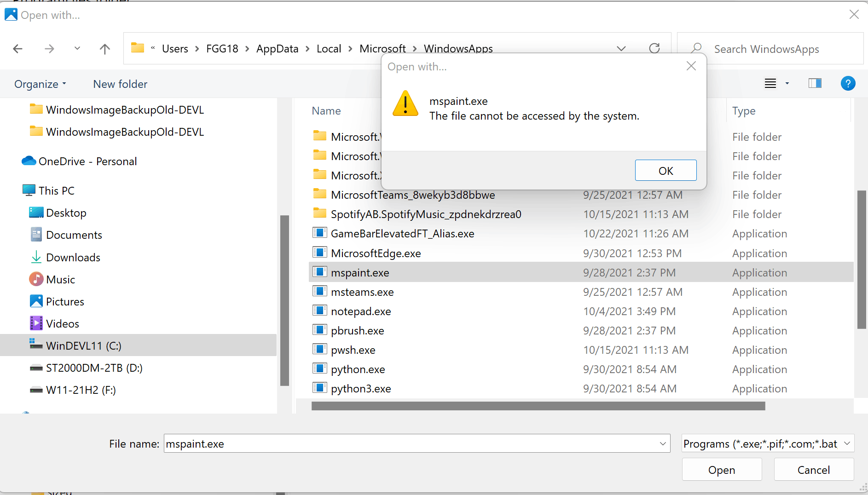Select OneDrive - Personal in sidebar
Viewport: 868px width, 495px height.
coord(79,161)
